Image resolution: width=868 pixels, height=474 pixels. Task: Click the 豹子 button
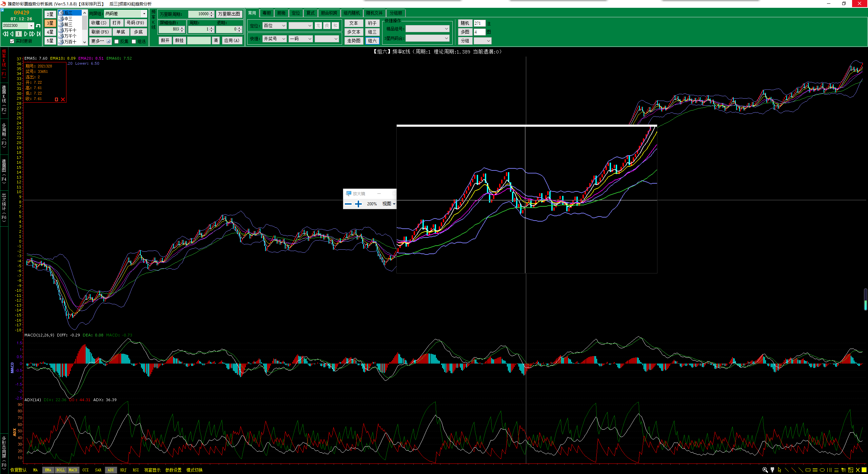pos(372,23)
